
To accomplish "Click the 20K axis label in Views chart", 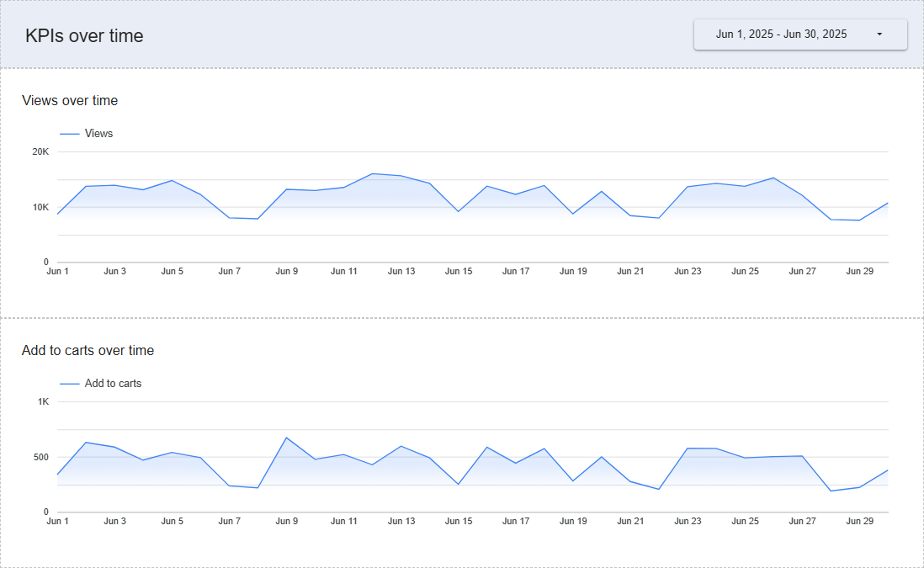I will tap(40, 152).
